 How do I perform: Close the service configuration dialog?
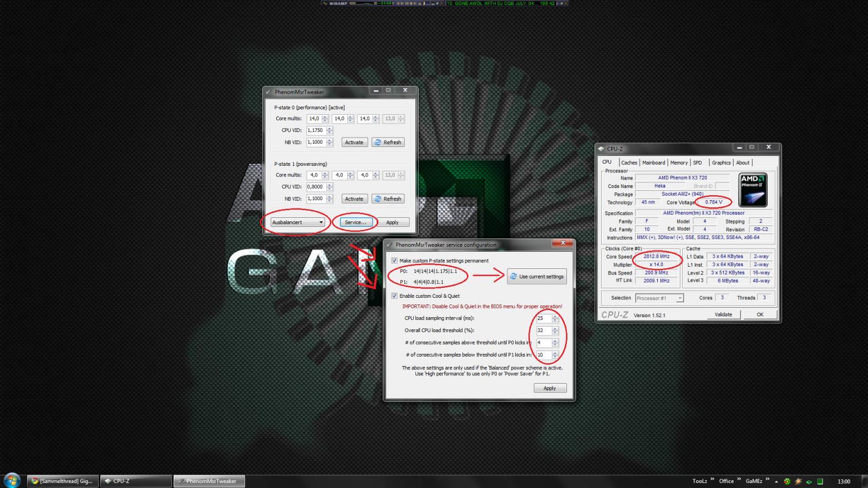562,243
